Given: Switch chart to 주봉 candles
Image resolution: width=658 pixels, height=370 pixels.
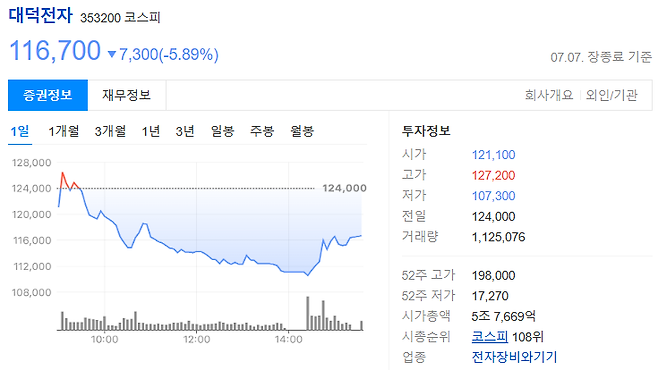Looking at the screenshot, I should coord(262,132).
